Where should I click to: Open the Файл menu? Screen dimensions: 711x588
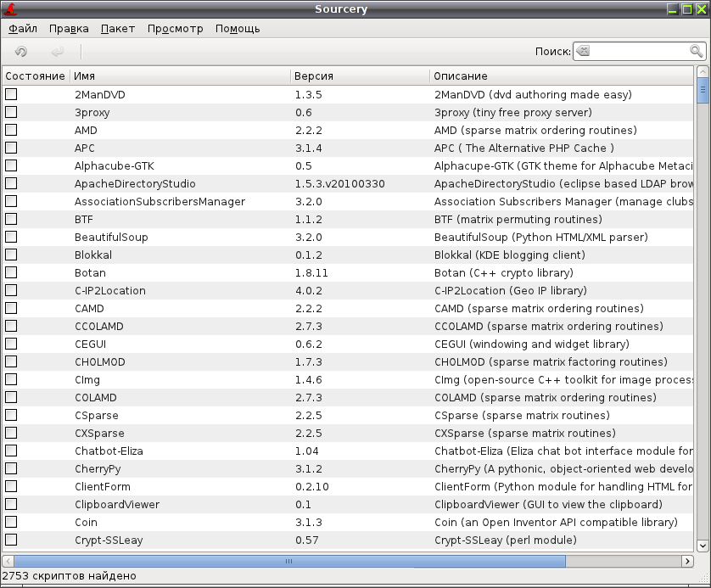coord(23,29)
